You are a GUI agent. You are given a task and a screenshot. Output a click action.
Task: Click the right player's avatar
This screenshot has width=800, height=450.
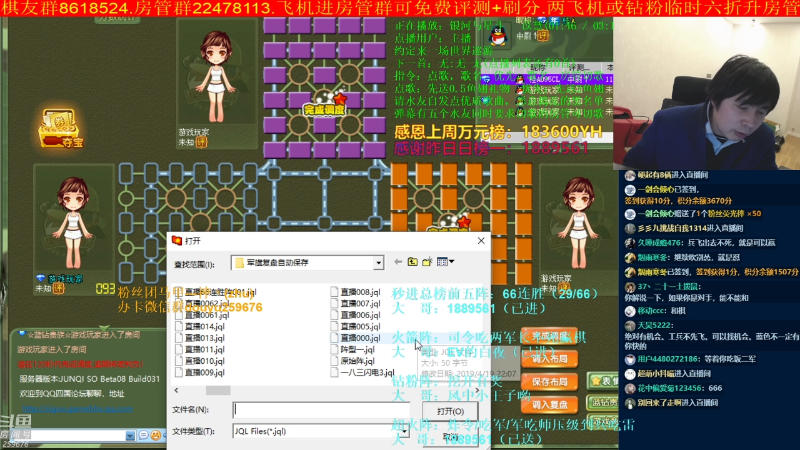coord(578,222)
